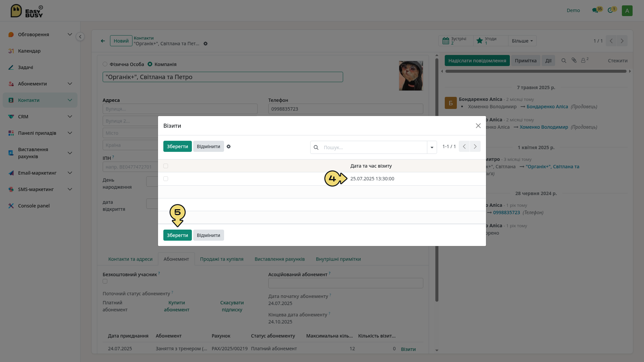644x362 pixels.
Task: Go to the next contact record
Action: pyautogui.click(x=622, y=41)
